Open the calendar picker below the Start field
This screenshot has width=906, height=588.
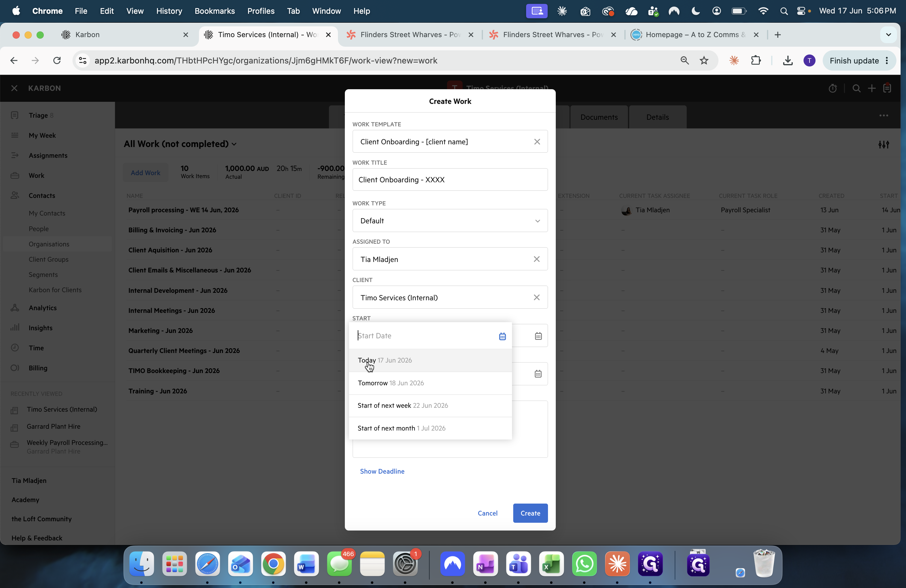pos(538,374)
